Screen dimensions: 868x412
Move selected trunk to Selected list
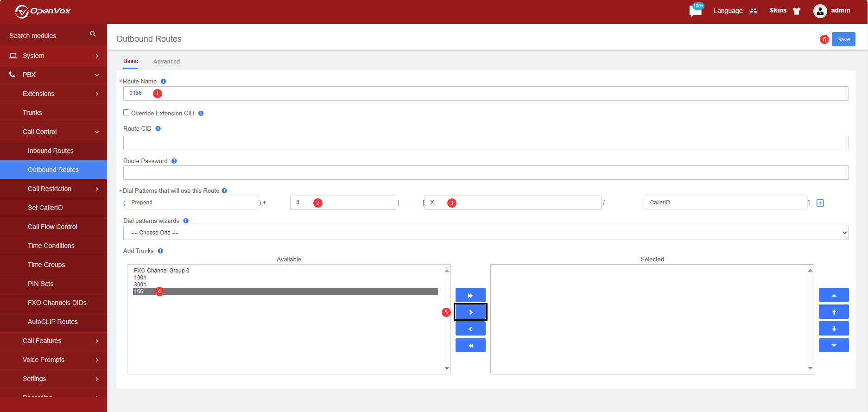[x=470, y=312]
